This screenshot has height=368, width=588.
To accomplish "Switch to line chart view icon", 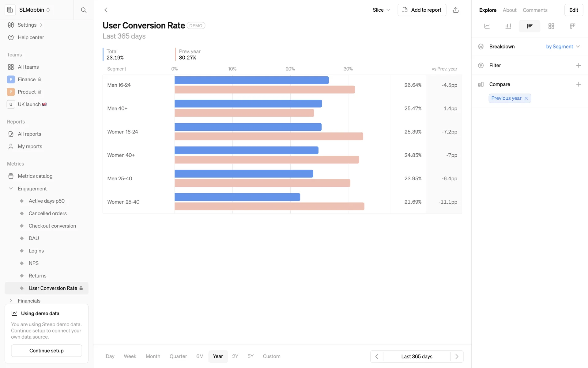I will (487, 26).
